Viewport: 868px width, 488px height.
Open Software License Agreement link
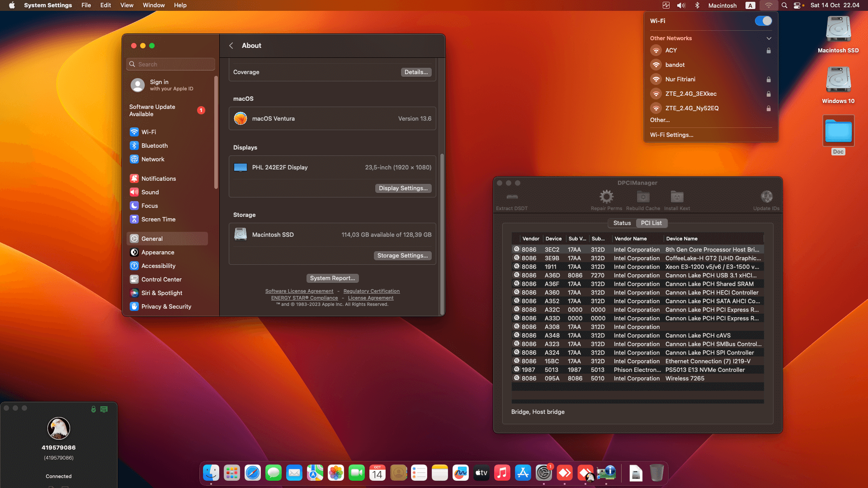pos(299,291)
